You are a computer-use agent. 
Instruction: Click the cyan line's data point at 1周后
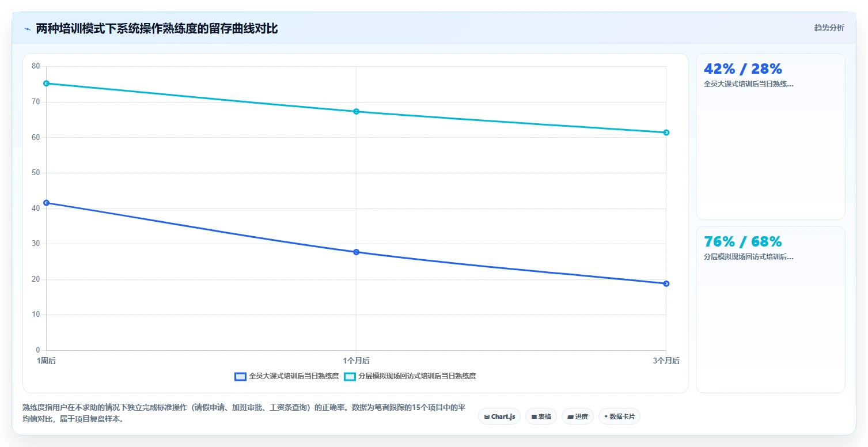(47, 84)
